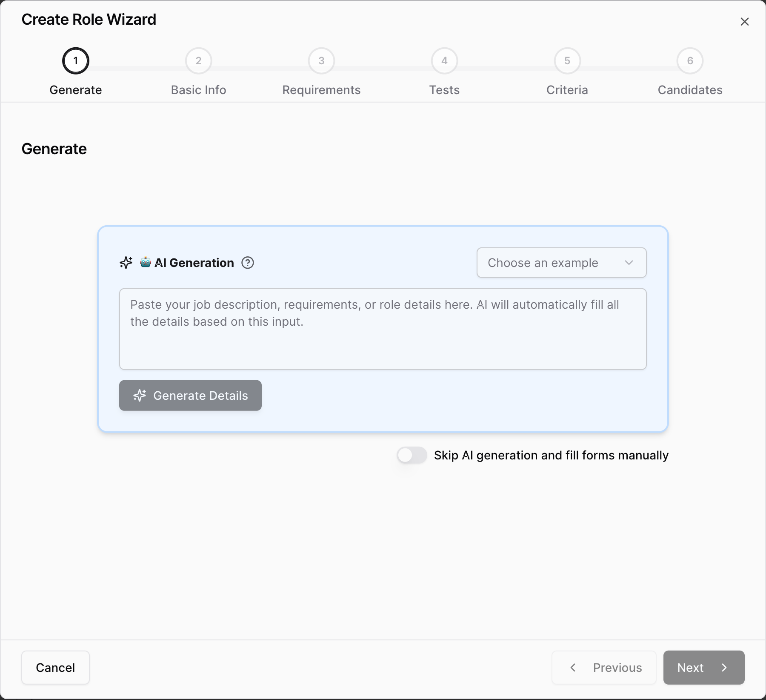
Task: Switch to the Basic Info step label
Action: [x=198, y=90]
